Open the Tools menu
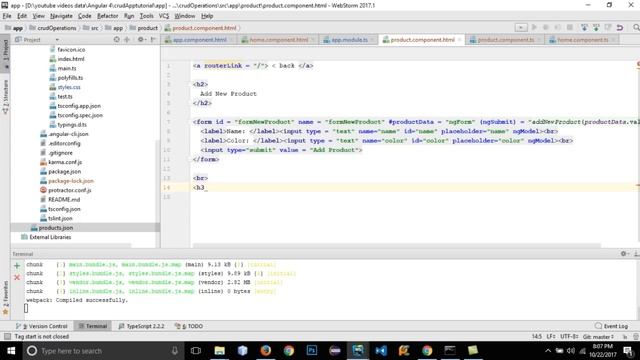 pos(146,16)
